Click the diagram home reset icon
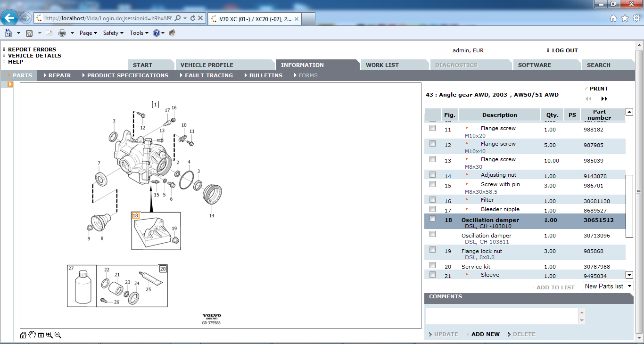 [23, 335]
